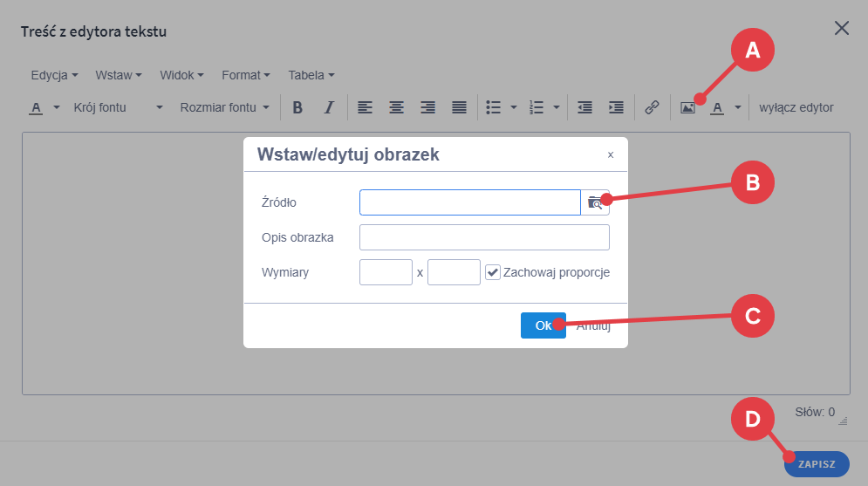
Task: Close the Wstaw/edytuj obrazek dialog
Action: click(611, 155)
